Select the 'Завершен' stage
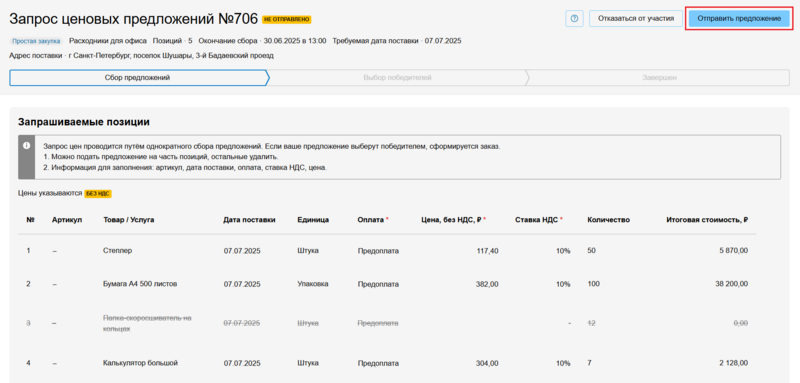800x383 pixels. pyautogui.click(x=659, y=78)
